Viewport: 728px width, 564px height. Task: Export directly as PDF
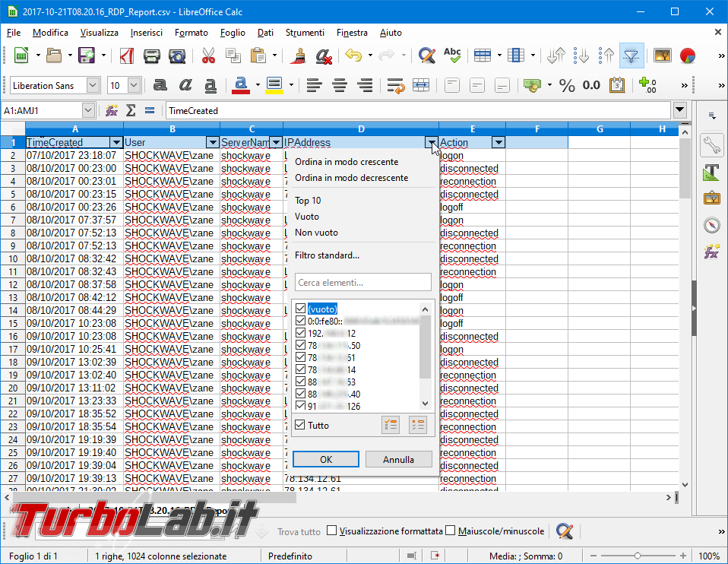pos(126,55)
